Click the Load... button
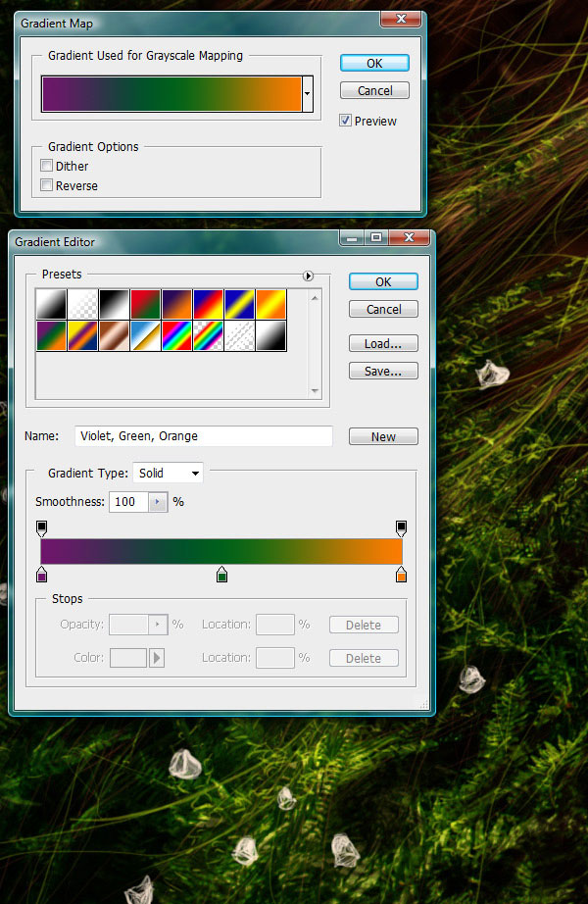Image resolution: width=588 pixels, height=904 pixels. (383, 343)
